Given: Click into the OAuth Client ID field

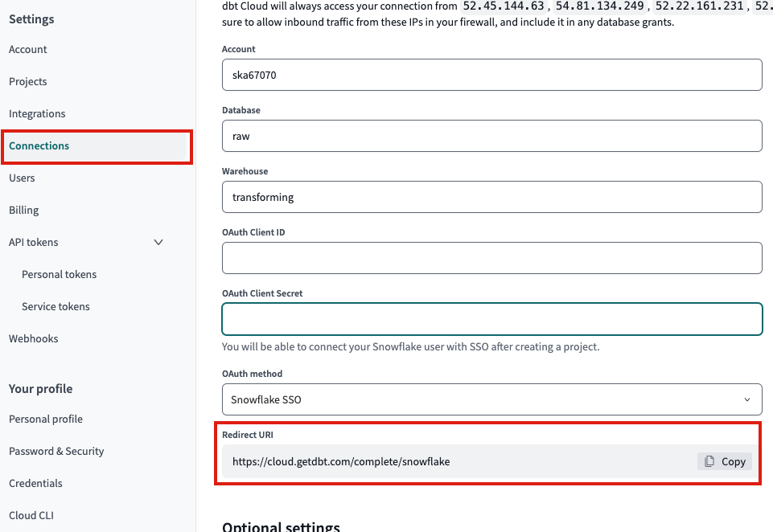Looking at the screenshot, I should pos(491,258).
